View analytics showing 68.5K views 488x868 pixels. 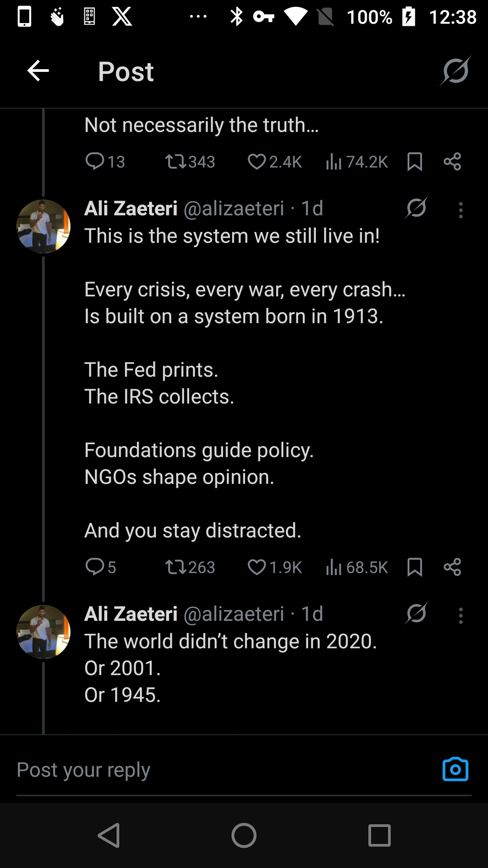pyautogui.click(x=357, y=567)
